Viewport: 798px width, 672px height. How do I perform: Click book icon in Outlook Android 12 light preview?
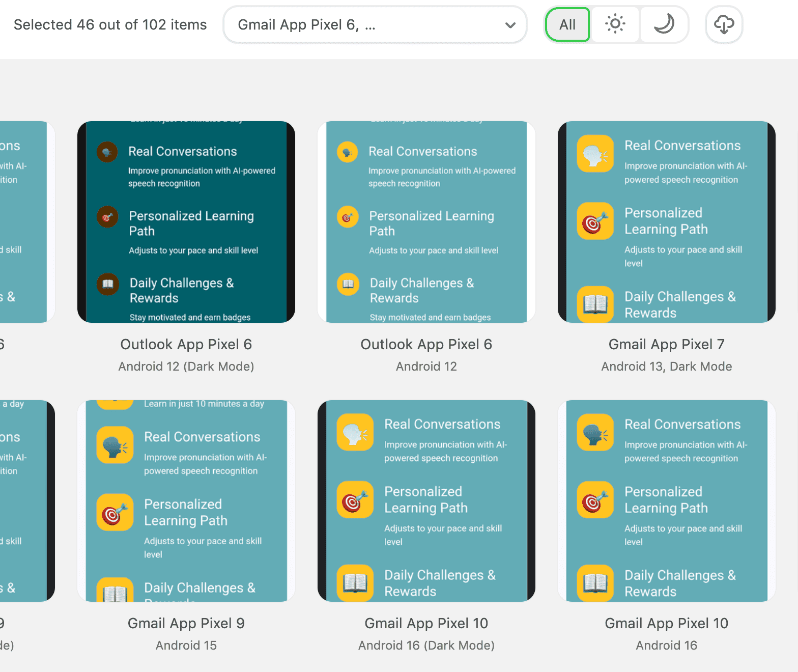[x=348, y=284]
